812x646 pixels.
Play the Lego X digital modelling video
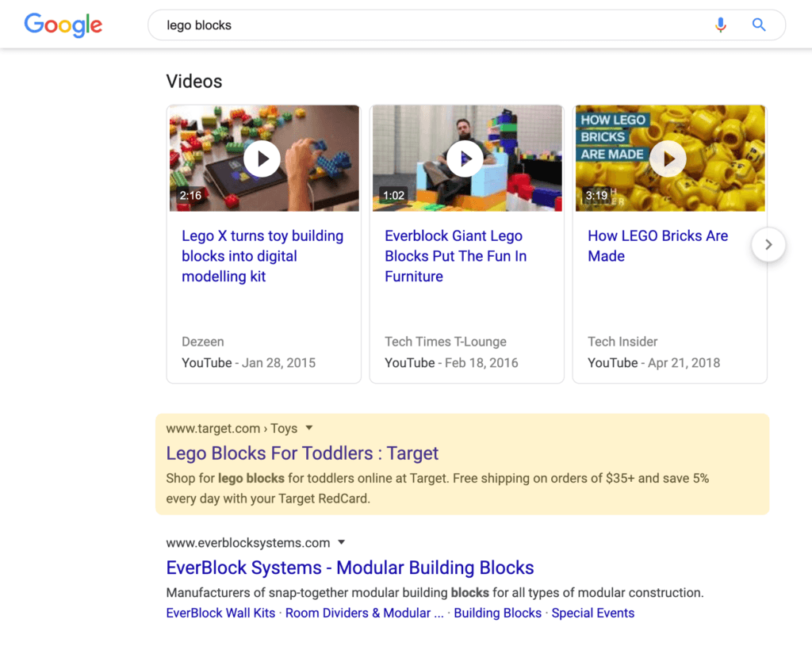point(262,159)
